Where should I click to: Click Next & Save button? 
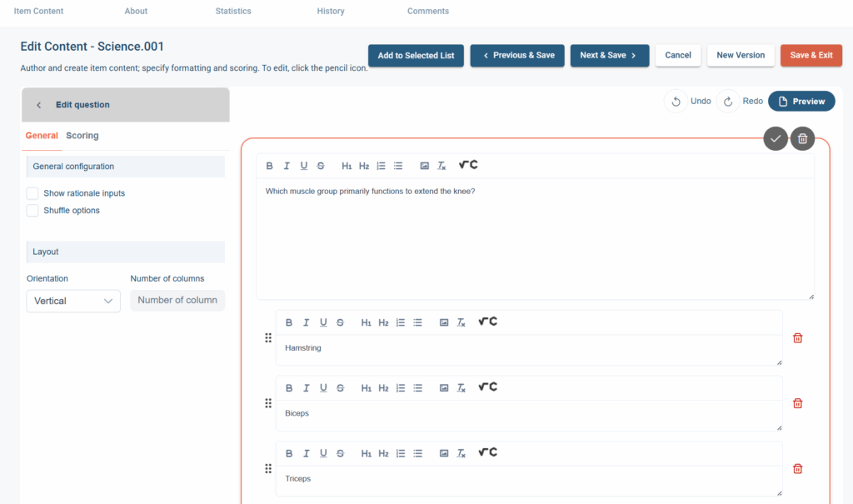coord(609,56)
